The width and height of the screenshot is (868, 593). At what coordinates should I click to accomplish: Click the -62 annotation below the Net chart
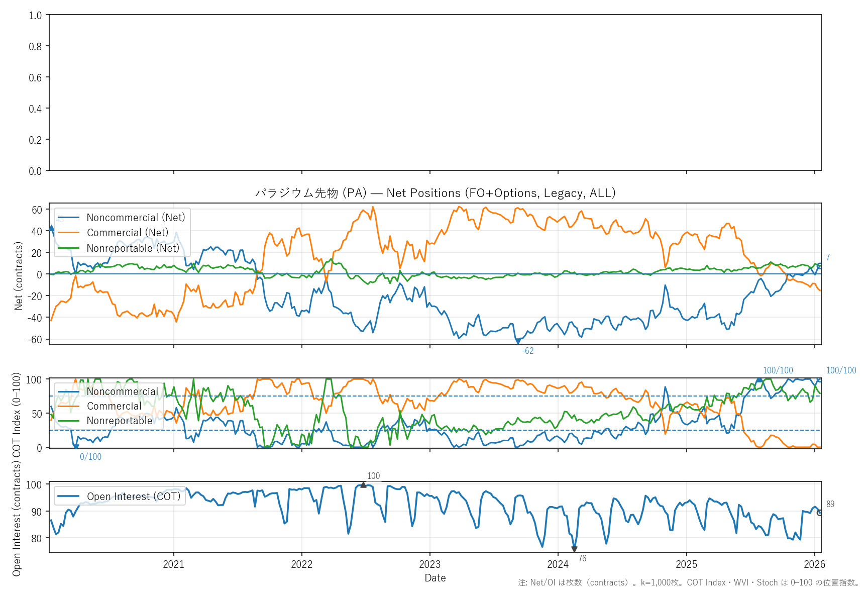[x=527, y=351]
